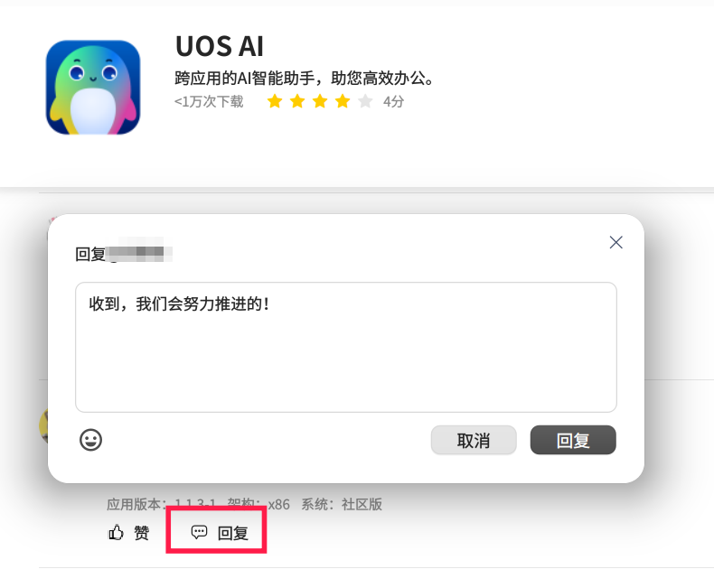The image size is (714, 588).
Task: Click the UOS AI app icon
Action: click(x=93, y=88)
